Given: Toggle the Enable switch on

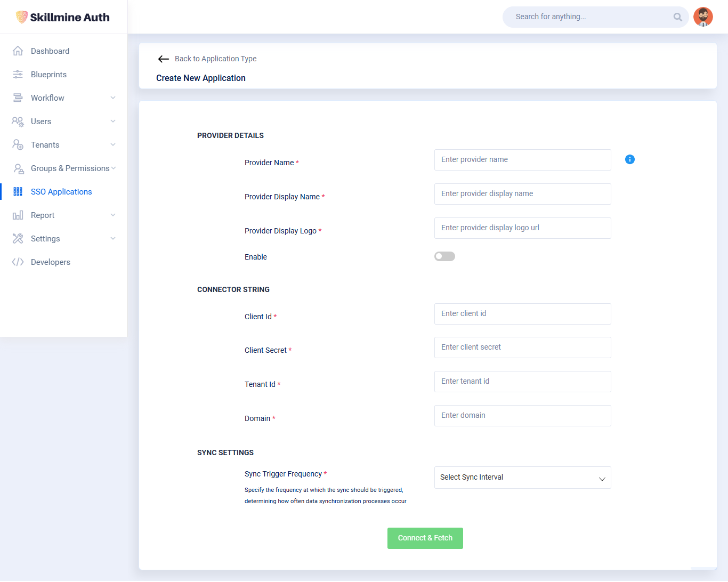Looking at the screenshot, I should [444, 256].
